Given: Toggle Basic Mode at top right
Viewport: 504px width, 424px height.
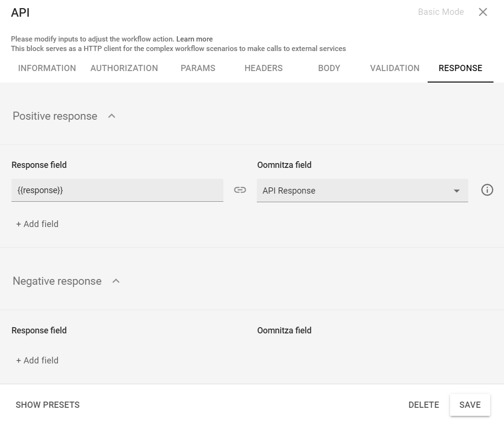Looking at the screenshot, I should coord(441,12).
